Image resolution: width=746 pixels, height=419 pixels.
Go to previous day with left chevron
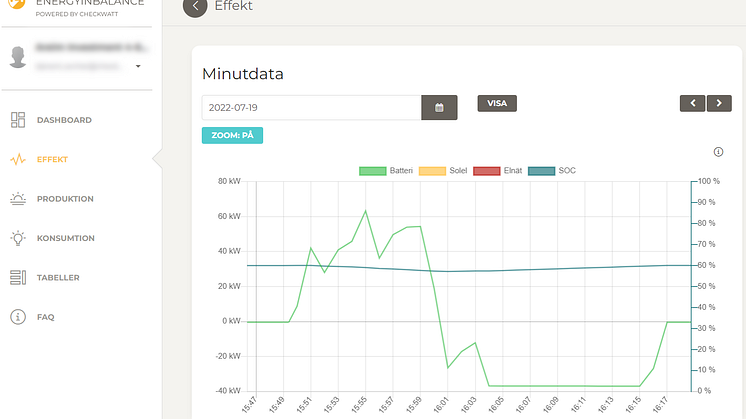click(x=692, y=103)
